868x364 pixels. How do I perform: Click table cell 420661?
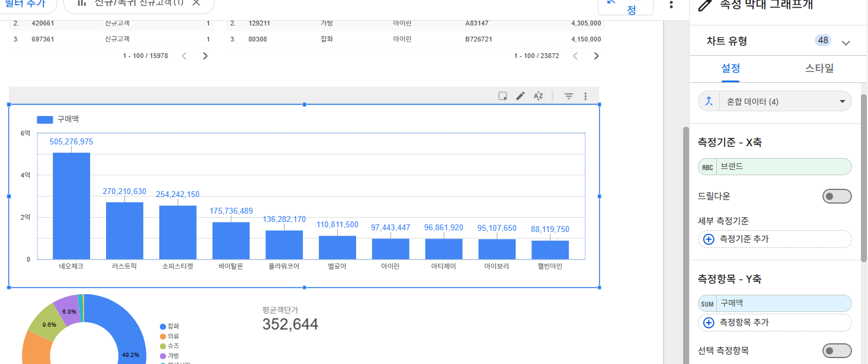(x=42, y=23)
